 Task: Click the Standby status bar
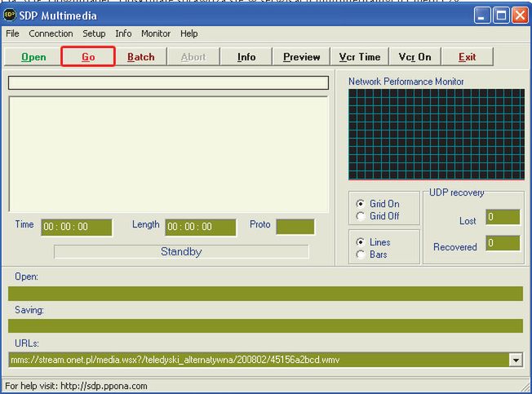click(x=181, y=252)
